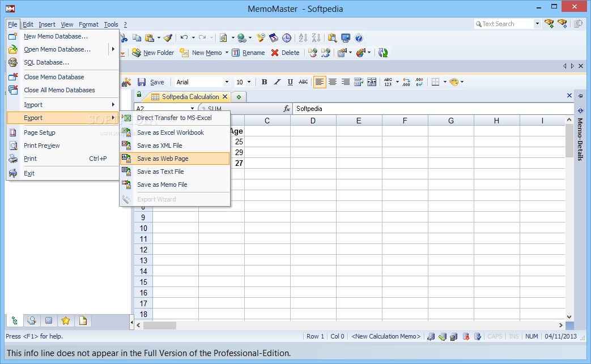Expand the ABC 123 number format dropdown
This screenshot has width=591, height=364.
point(397,82)
